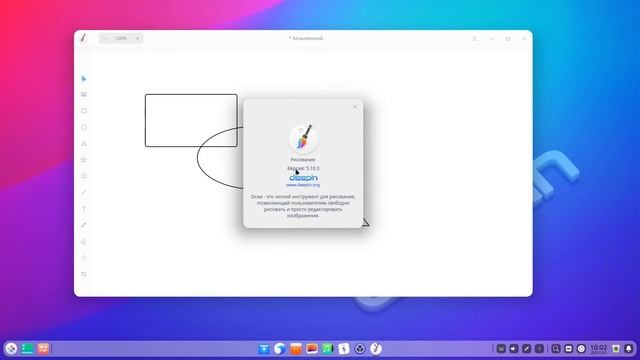Screen dimensions: 640x360
Task: Select the Ellipse tool
Action: coord(84,127)
